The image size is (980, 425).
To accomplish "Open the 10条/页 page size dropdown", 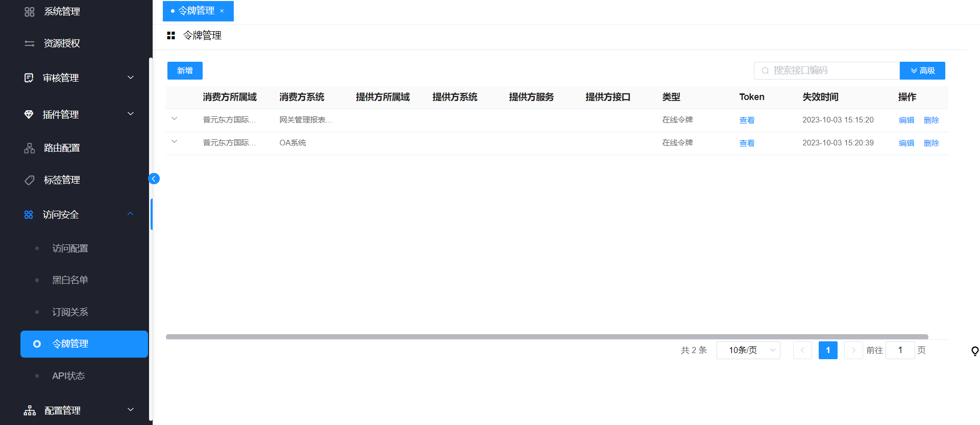I will point(748,350).
